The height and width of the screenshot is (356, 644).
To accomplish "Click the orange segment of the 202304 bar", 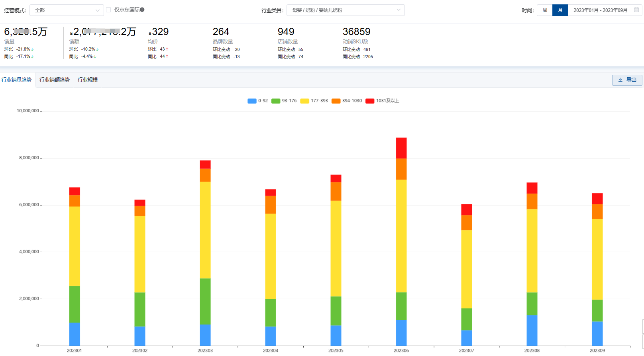I will (271, 205).
